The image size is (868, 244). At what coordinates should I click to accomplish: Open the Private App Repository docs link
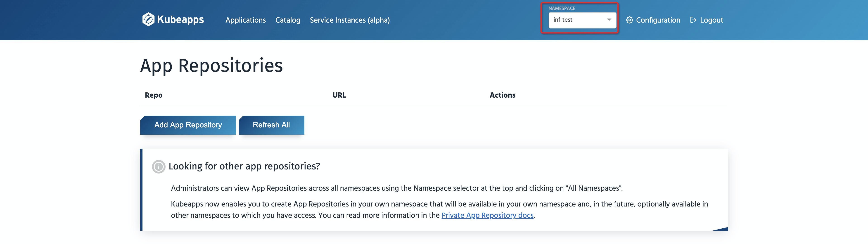(x=488, y=215)
